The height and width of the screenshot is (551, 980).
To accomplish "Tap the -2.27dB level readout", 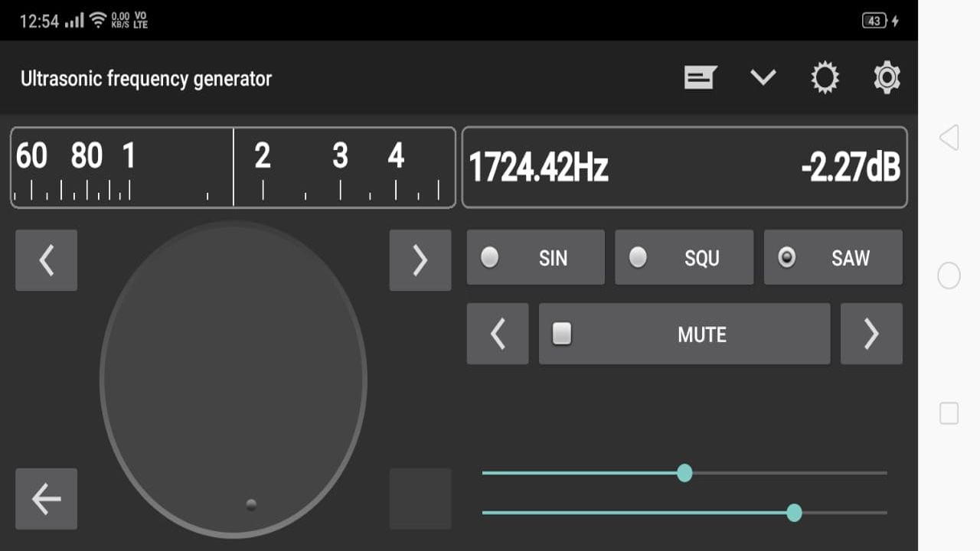I will pyautogui.click(x=851, y=168).
